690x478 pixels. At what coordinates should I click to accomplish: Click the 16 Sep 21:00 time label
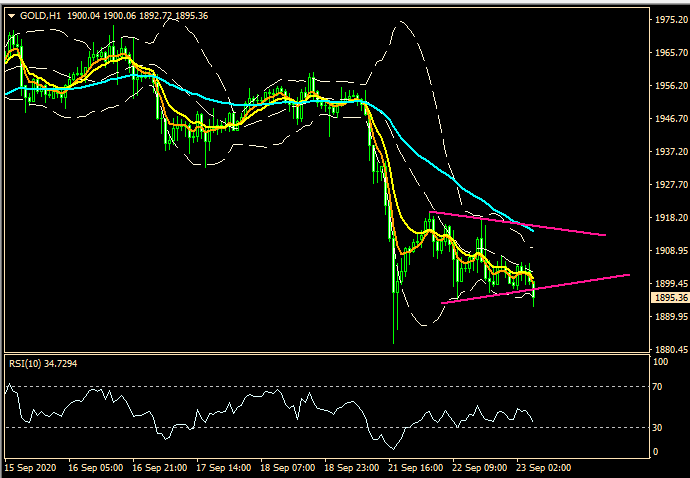[x=159, y=467]
